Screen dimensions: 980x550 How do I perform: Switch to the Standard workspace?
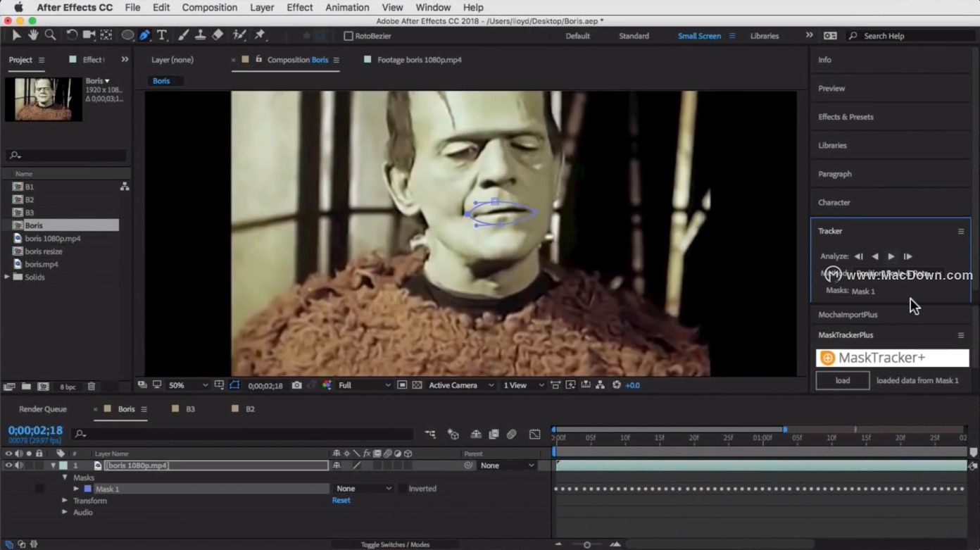(x=634, y=36)
